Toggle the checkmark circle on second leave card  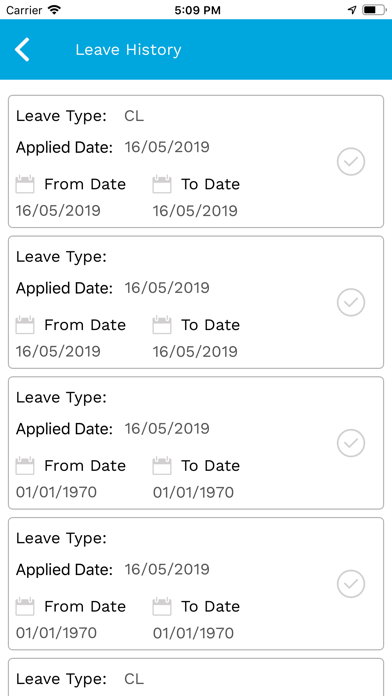351,302
